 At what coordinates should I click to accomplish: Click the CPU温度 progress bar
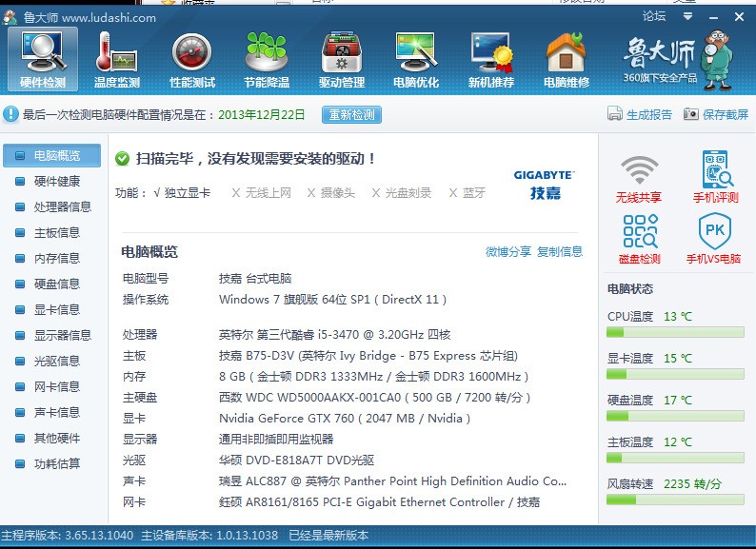[x=675, y=332]
